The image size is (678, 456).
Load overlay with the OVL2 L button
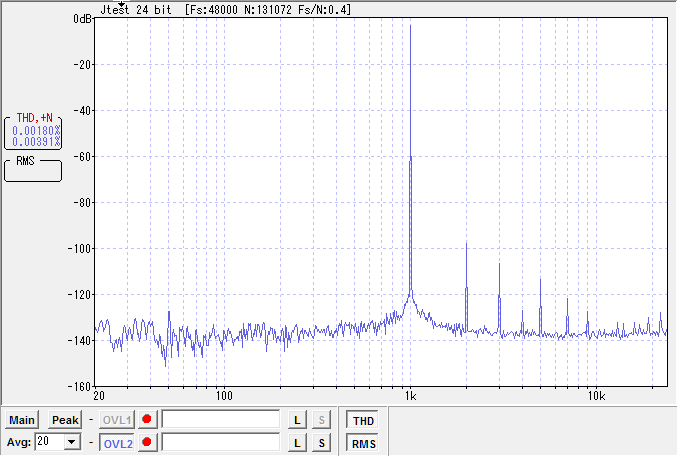pos(297,443)
